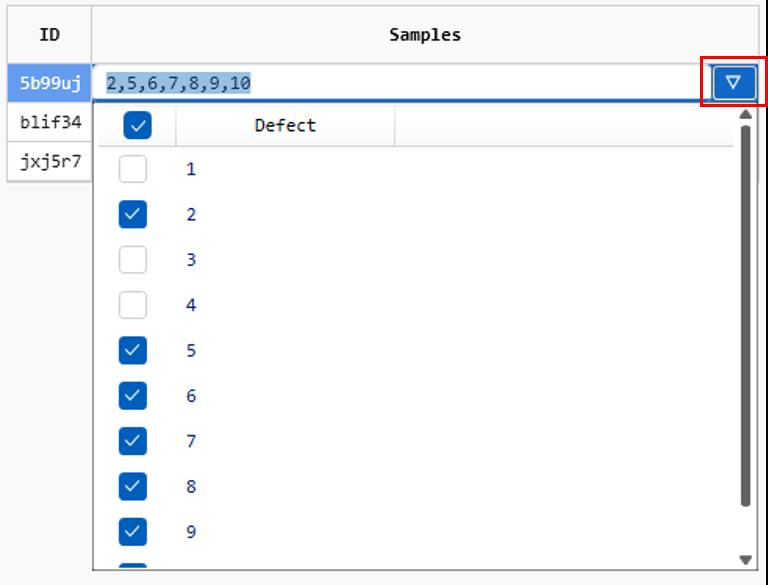This screenshot has width=768, height=585.
Task: Click the dropdown triangle button in Samples cell
Action: 733,82
